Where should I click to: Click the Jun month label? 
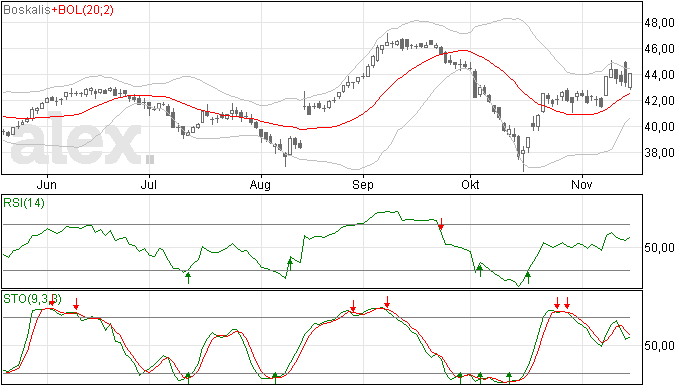(x=47, y=185)
